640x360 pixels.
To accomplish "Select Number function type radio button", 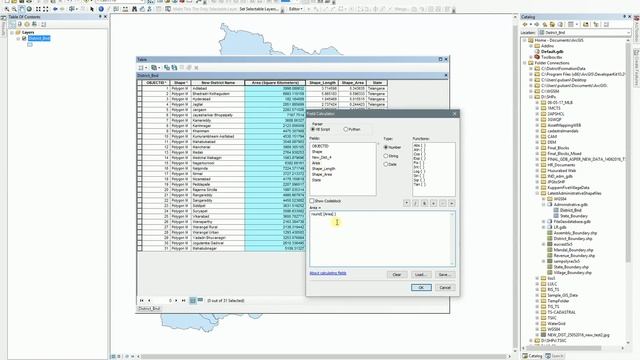I will click(x=386, y=147).
